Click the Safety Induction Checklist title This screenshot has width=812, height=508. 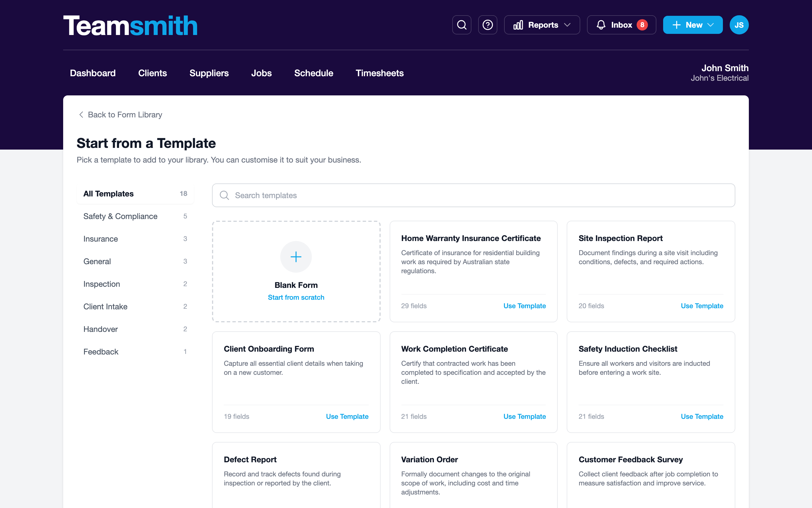[x=628, y=349]
